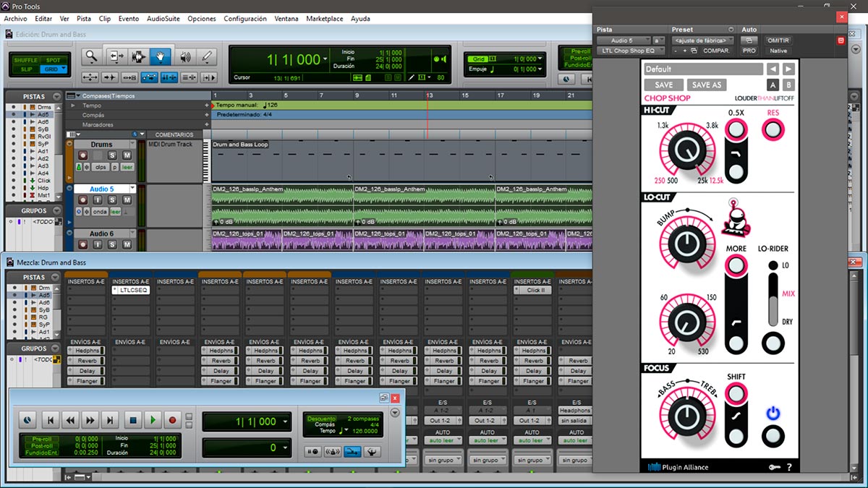Click previous preset arrow in Chop Shop
This screenshot has width=868, height=488.
pos(773,69)
